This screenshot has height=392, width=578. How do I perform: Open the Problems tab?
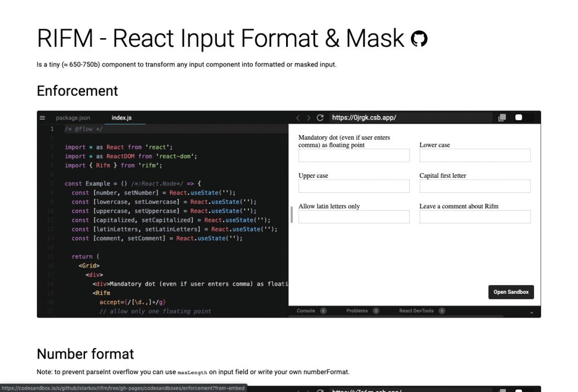click(x=357, y=311)
